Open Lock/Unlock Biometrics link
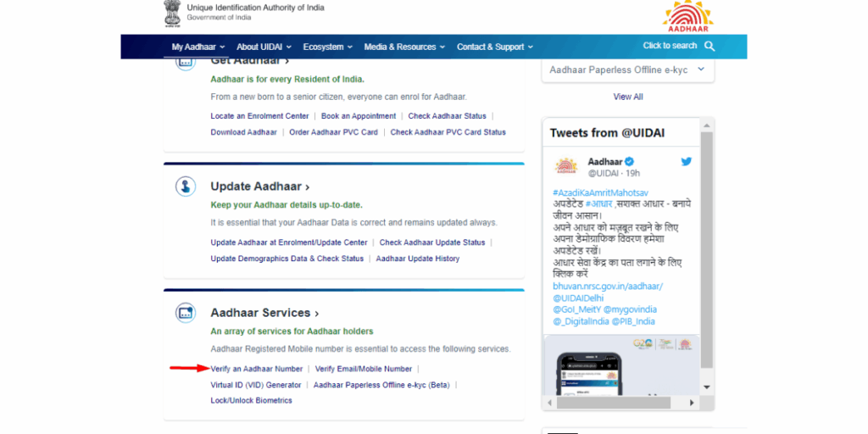 (251, 400)
